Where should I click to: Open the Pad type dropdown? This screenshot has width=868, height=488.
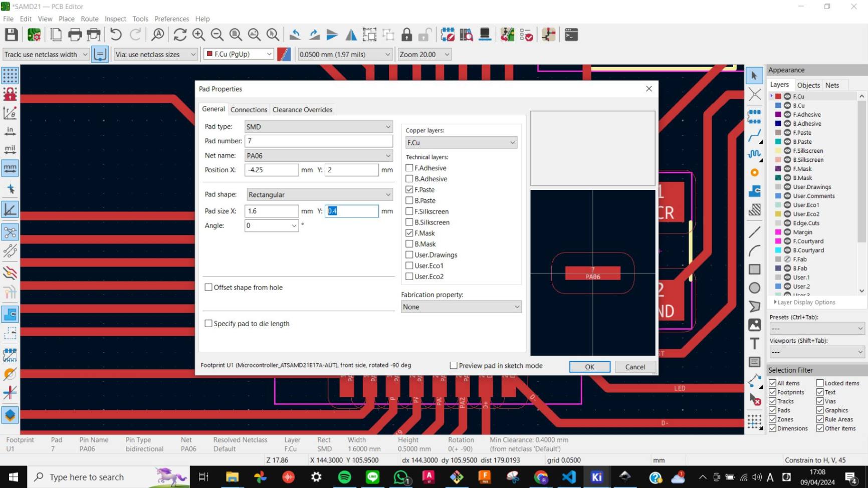319,127
